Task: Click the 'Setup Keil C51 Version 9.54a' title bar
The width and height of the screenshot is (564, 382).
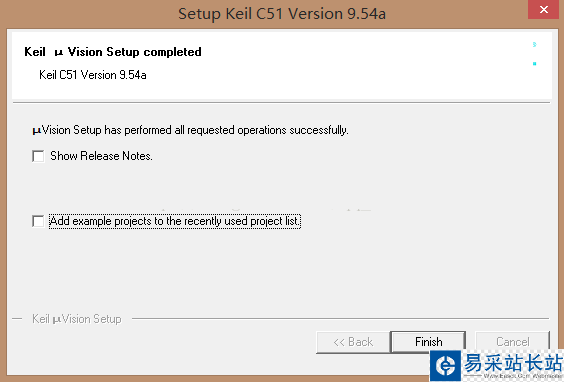Action: coord(282,14)
